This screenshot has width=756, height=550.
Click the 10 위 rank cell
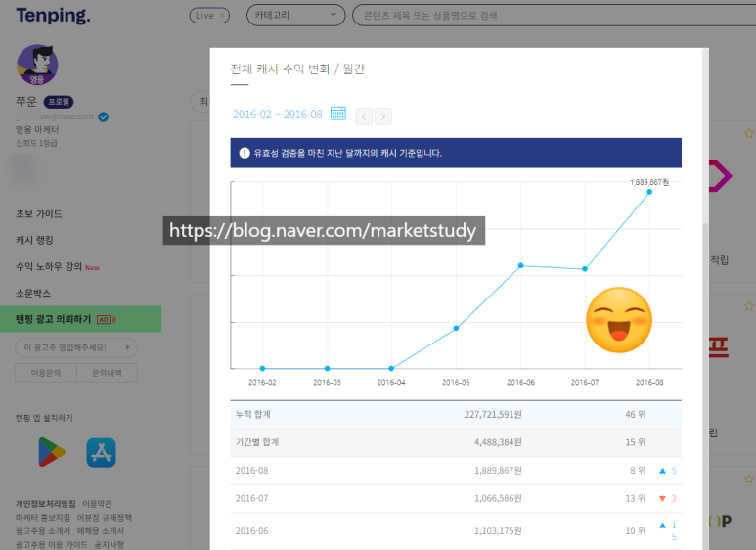point(636,531)
